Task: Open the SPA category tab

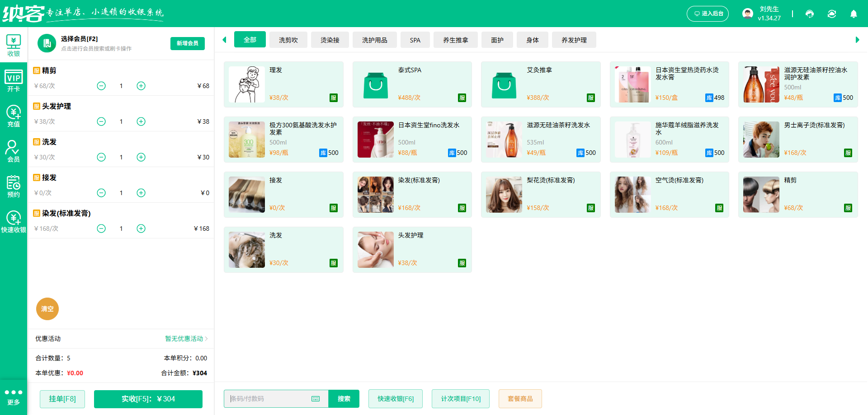Action: [415, 40]
